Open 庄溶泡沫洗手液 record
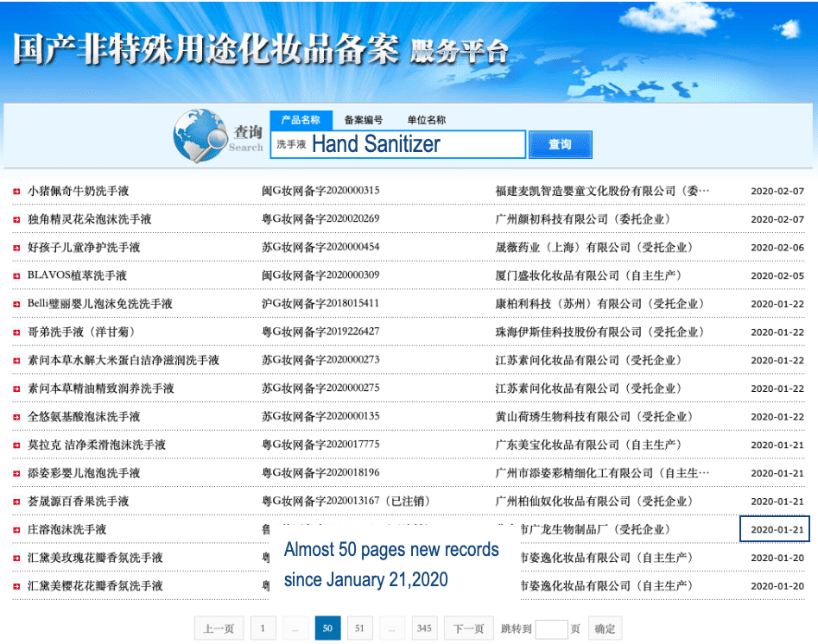 click(67, 529)
